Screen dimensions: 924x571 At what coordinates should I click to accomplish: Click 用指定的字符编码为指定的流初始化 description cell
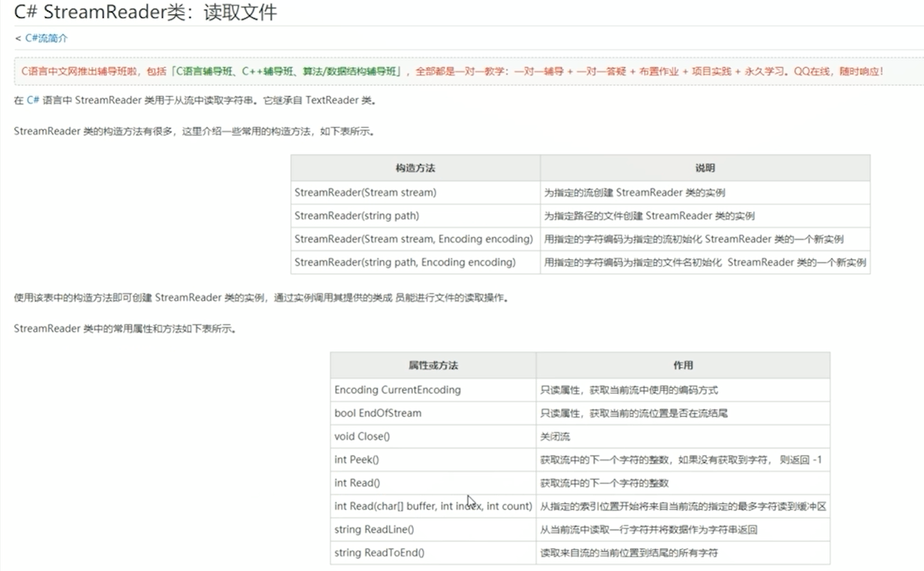[705, 239]
